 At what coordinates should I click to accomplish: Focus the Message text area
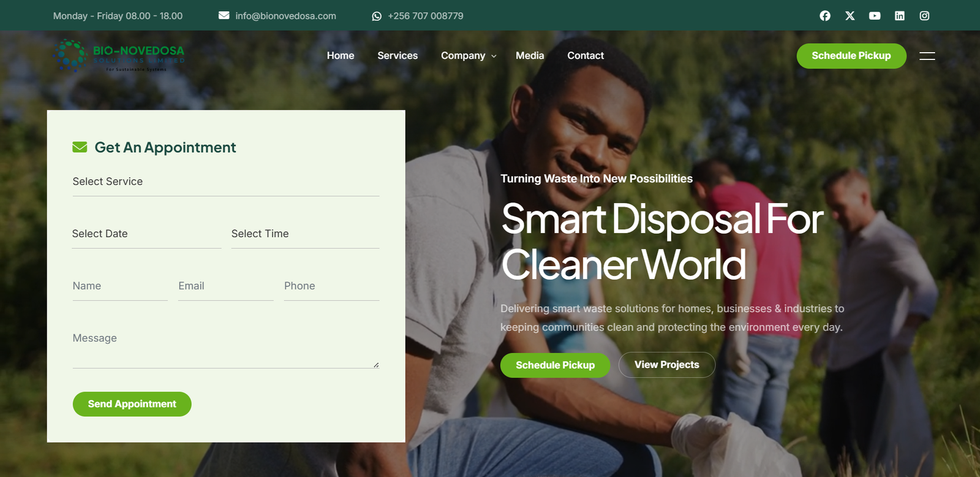tap(226, 347)
